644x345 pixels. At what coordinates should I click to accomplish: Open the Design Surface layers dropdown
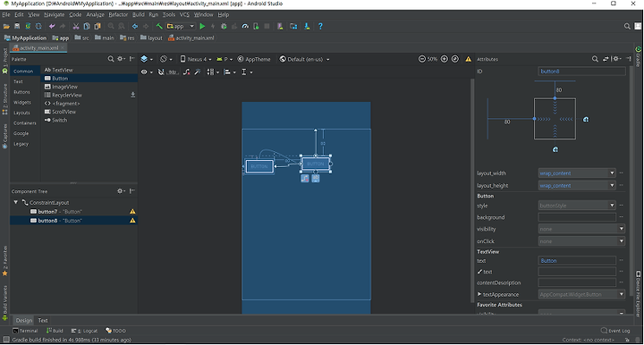point(147,59)
